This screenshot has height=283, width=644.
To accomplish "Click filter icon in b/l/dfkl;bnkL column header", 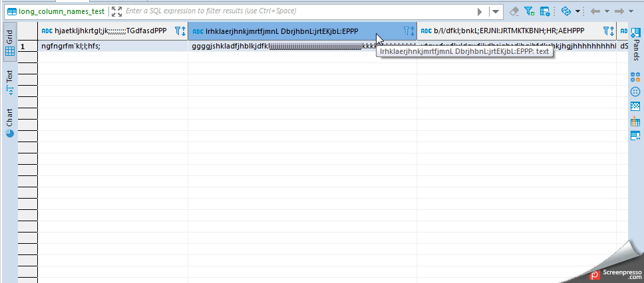I will [x=606, y=31].
